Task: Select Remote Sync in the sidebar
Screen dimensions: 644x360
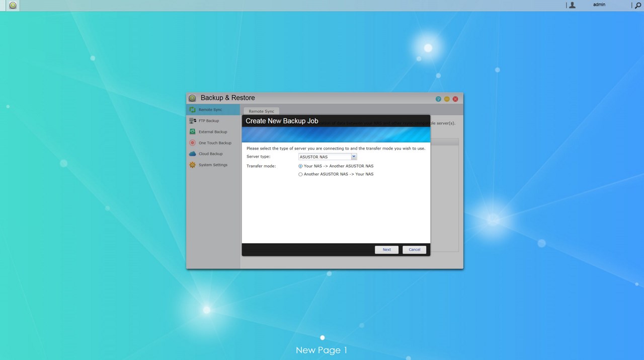Action: pos(213,110)
